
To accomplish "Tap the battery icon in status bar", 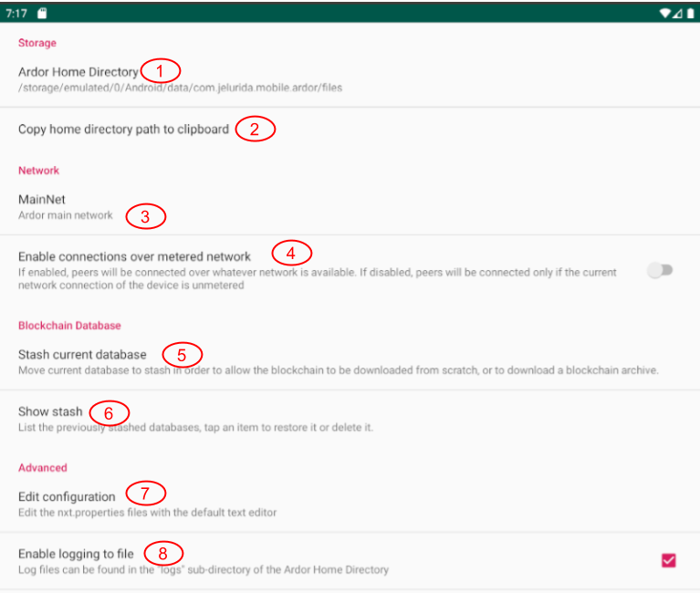I will coord(688,14).
